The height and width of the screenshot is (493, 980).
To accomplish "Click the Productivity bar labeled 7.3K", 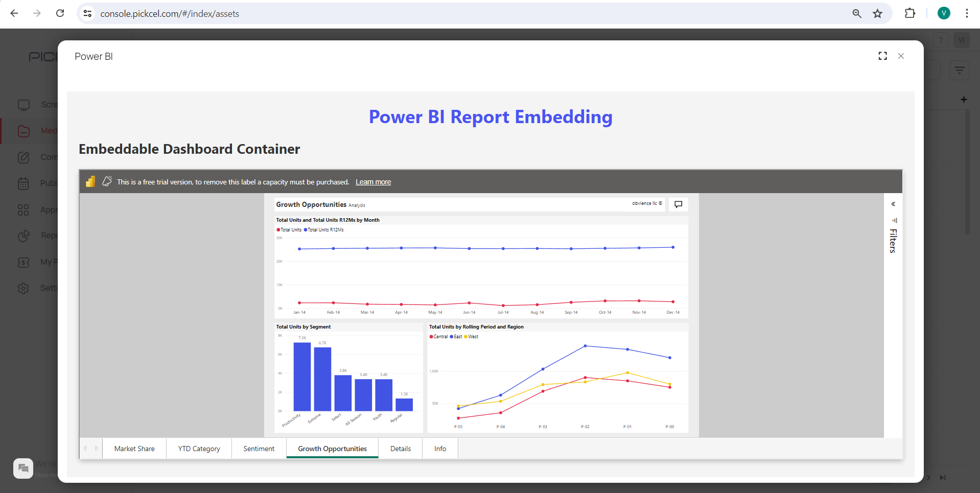I will pos(302,377).
